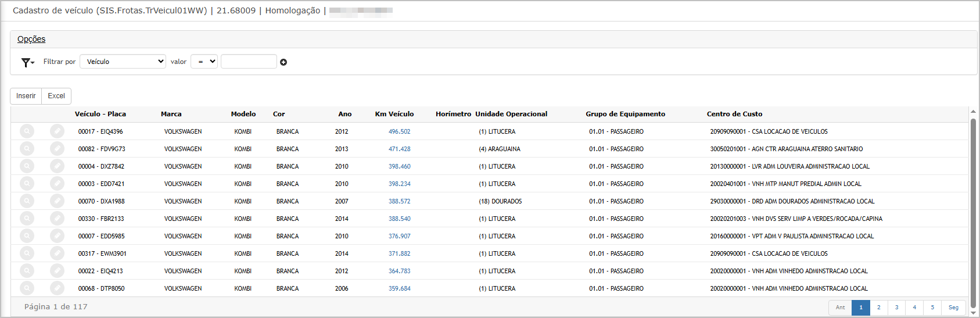Go to page 4
This screenshot has width=980, height=318.
tap(914, 308)
